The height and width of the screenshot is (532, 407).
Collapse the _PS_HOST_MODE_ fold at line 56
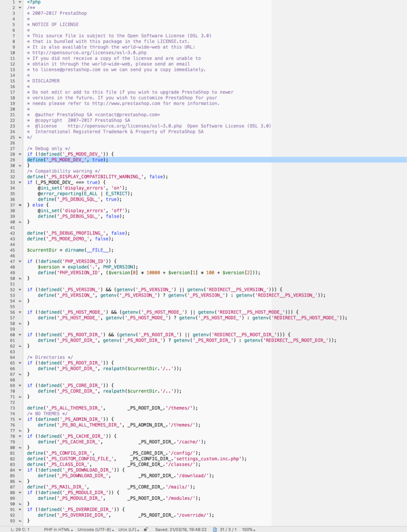20,312
